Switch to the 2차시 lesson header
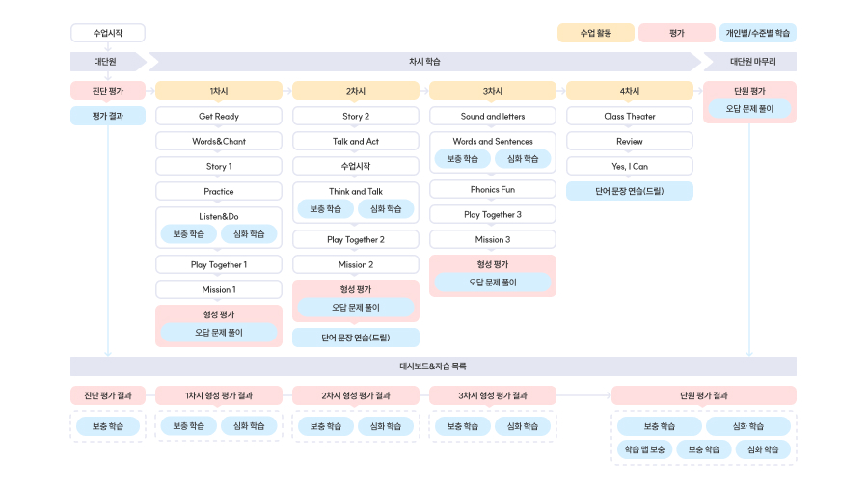The height and width of the screenshot is (488, 868). pyautogui.click(x=356, y=91)
